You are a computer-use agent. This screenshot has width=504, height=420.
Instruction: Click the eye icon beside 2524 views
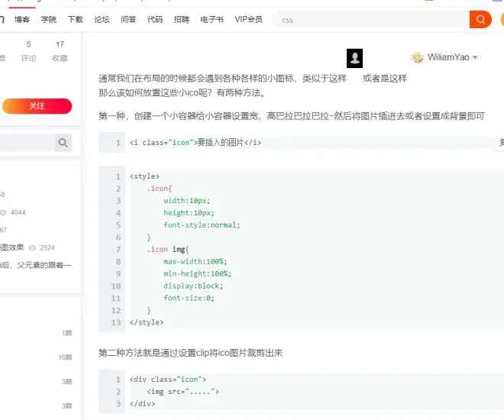[x=32, y=247]
